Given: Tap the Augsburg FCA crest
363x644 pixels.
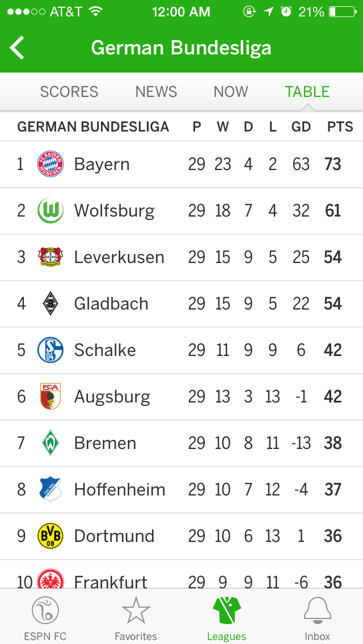Looking at the screenshot, I should pos(50,396).
